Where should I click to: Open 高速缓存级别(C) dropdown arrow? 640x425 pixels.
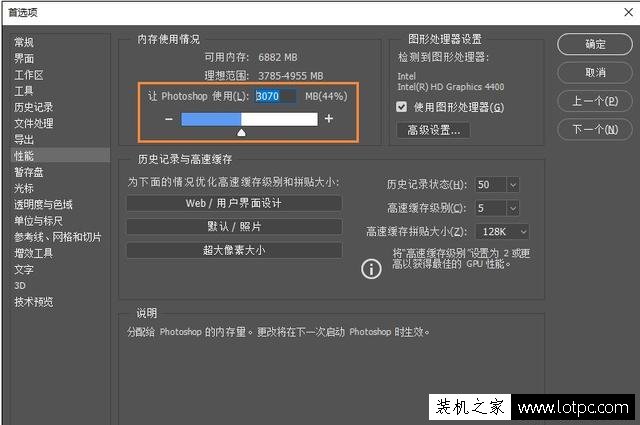coord(513,208)
